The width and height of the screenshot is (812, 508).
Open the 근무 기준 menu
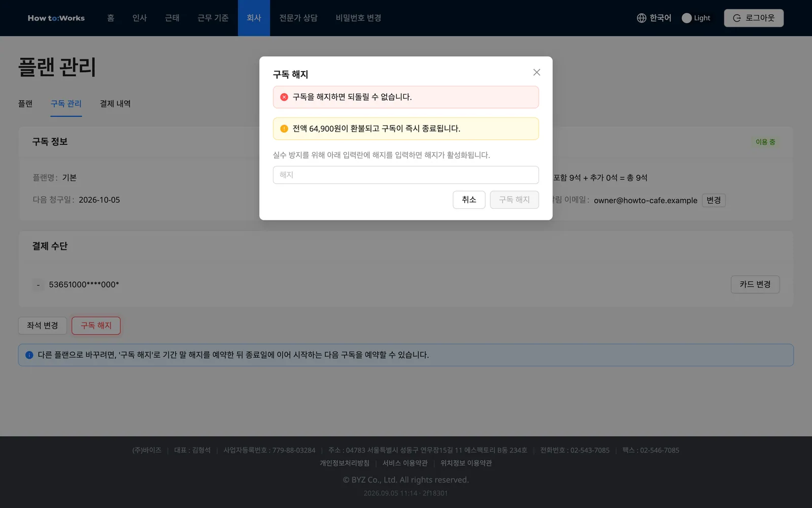pyautogui.click(x=213, y=18)
